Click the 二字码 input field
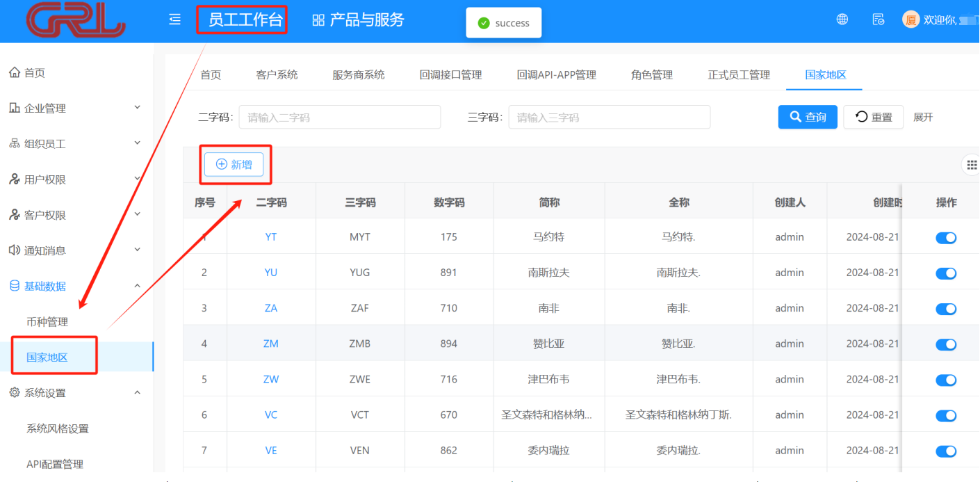This screenshot has width=980, height=482. 339,118
